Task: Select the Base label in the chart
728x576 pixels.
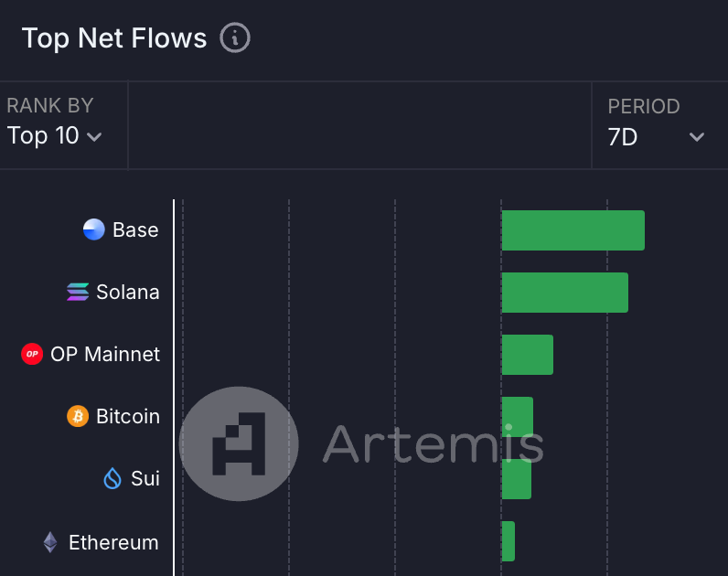Action: 135,229
